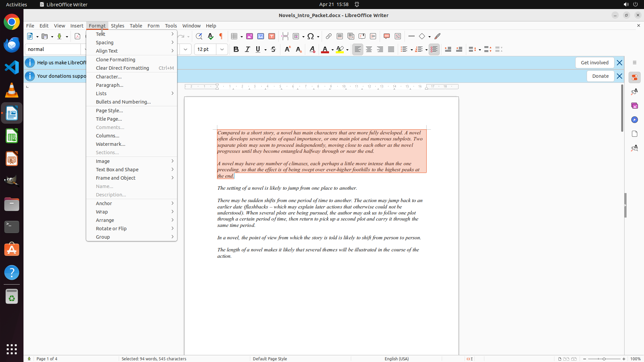
Task: Click the Insert Special Character icon
Action: coord(311,36)
